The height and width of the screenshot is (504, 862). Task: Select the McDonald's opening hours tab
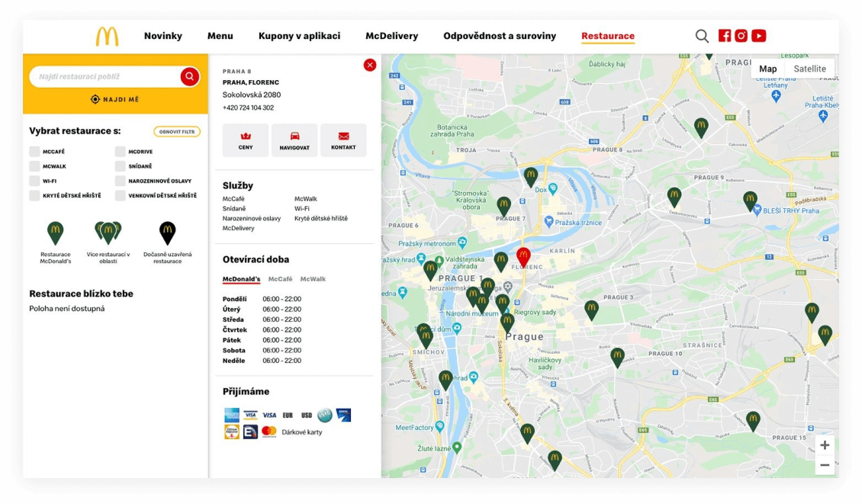tap(241, 279)
